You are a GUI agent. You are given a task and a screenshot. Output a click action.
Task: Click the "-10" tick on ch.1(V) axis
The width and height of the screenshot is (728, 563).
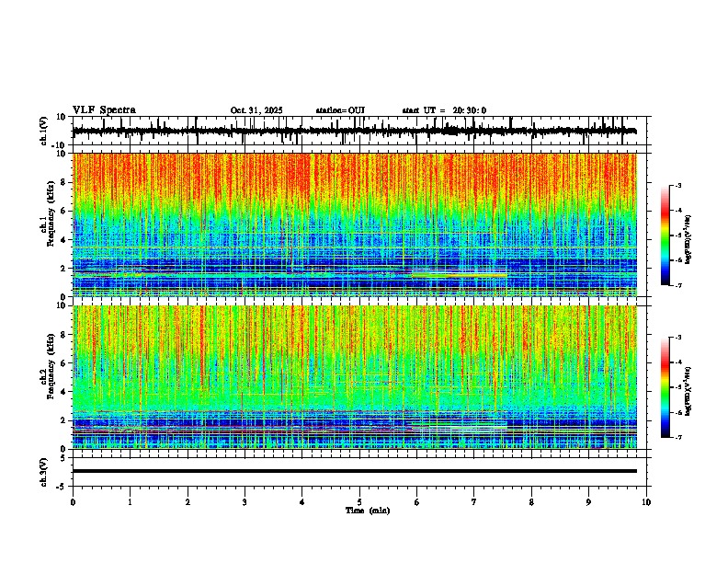tap(60, 145)
